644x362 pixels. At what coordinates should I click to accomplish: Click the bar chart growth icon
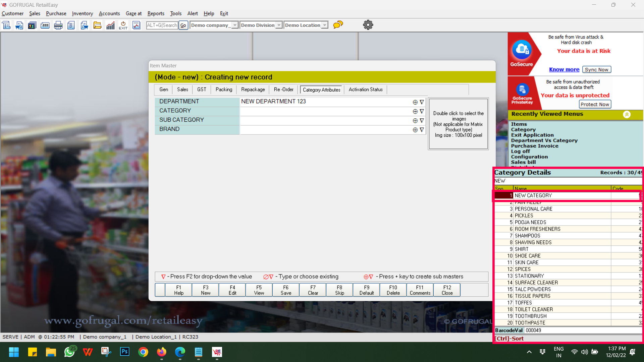(110, 25)
